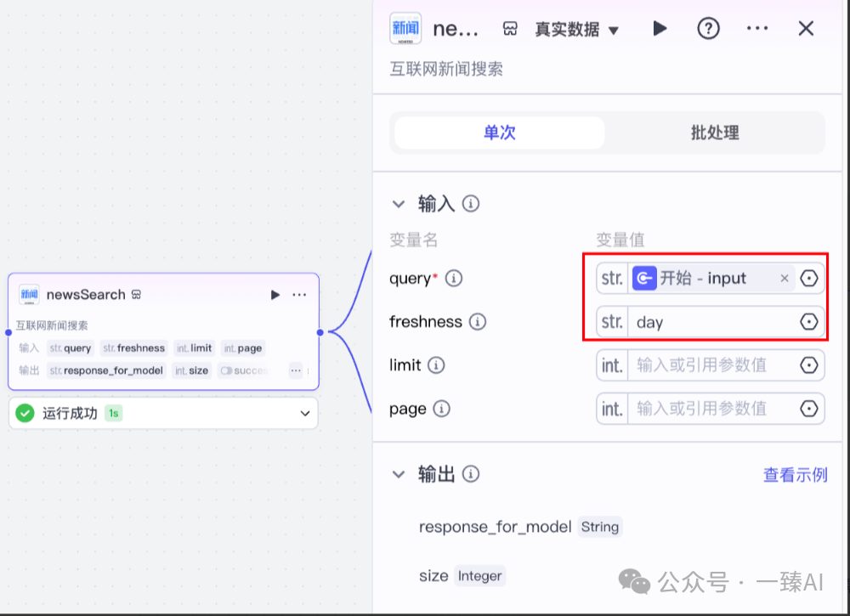Click the 新闻 news logo in panel header

pyautogui.click(x=407, y=28)
